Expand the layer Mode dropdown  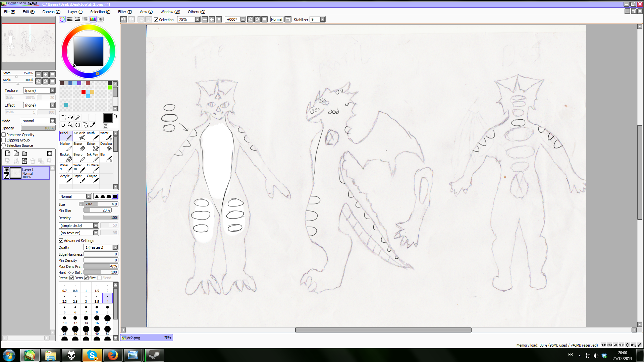(x=52, y=121)
